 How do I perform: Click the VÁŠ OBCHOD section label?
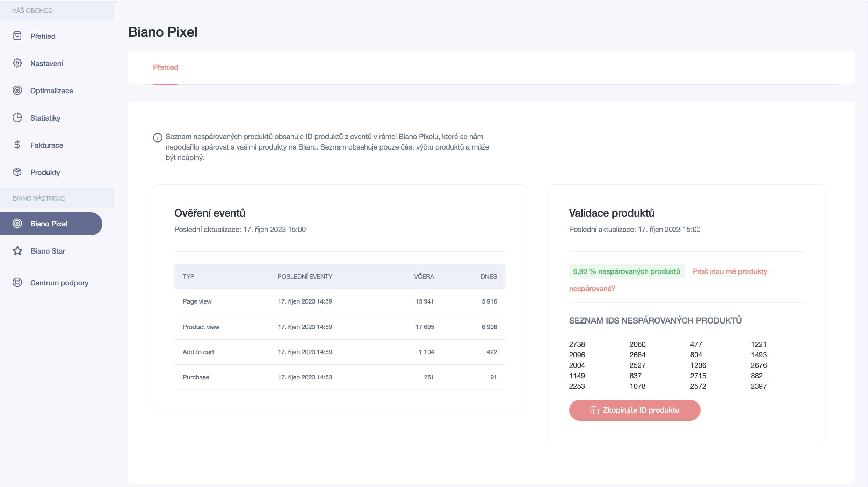click(32, 11)
